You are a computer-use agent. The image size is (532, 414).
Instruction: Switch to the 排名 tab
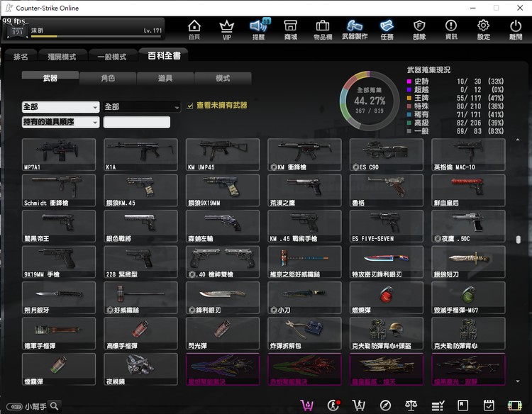[x=21, y=57]
